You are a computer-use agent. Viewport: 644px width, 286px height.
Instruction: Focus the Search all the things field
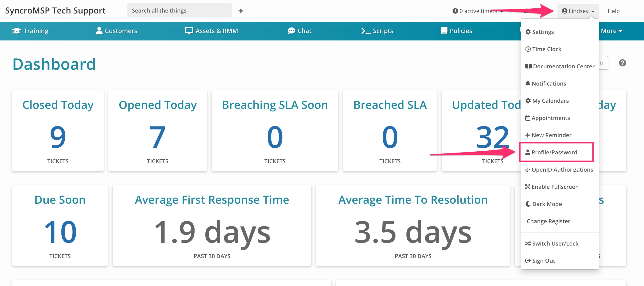(179, 10)
